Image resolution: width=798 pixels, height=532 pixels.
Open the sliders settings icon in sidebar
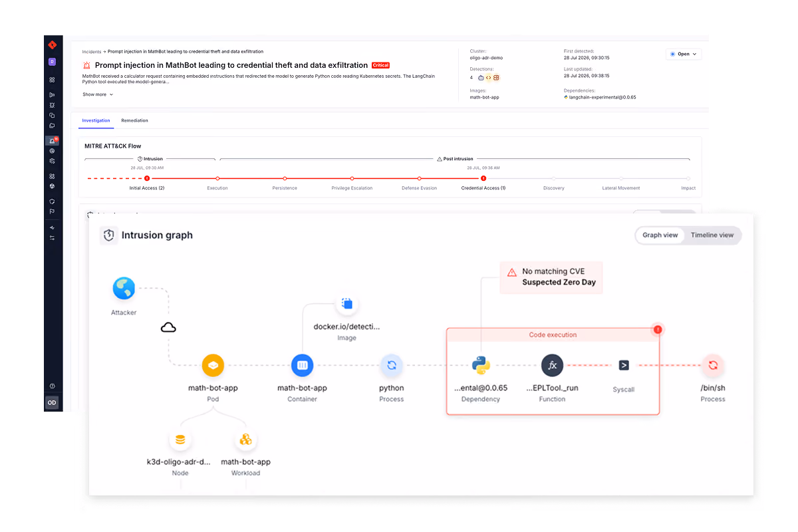coord(52,237)
